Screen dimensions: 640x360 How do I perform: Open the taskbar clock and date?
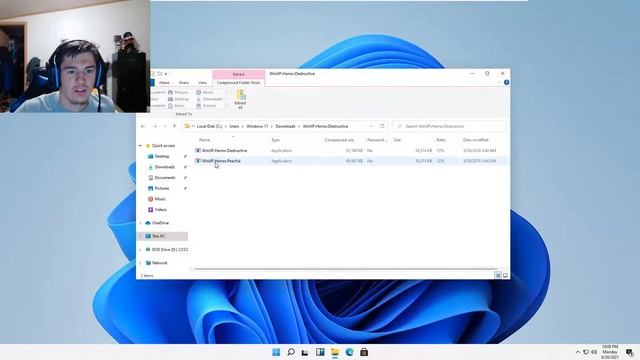(x=610, y=352)
